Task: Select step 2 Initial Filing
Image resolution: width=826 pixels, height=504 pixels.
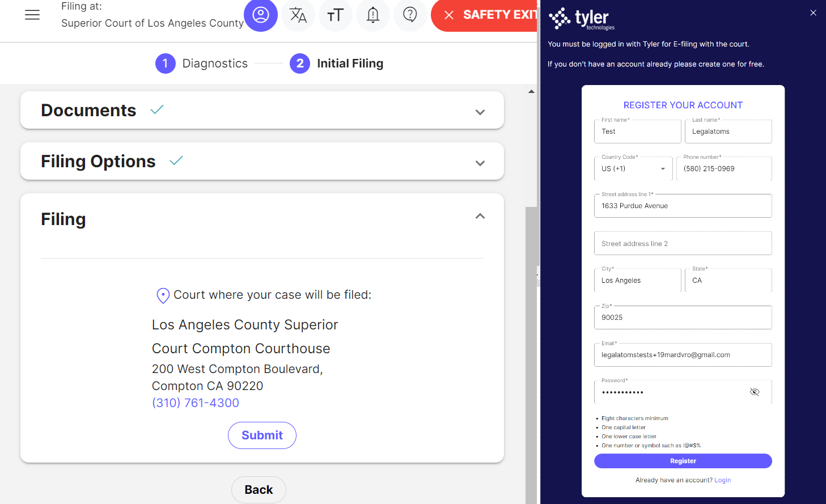Action: [337, 63]
